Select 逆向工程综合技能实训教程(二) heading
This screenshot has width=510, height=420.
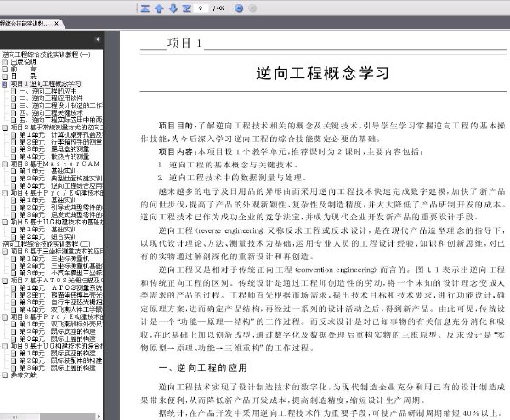46,244
